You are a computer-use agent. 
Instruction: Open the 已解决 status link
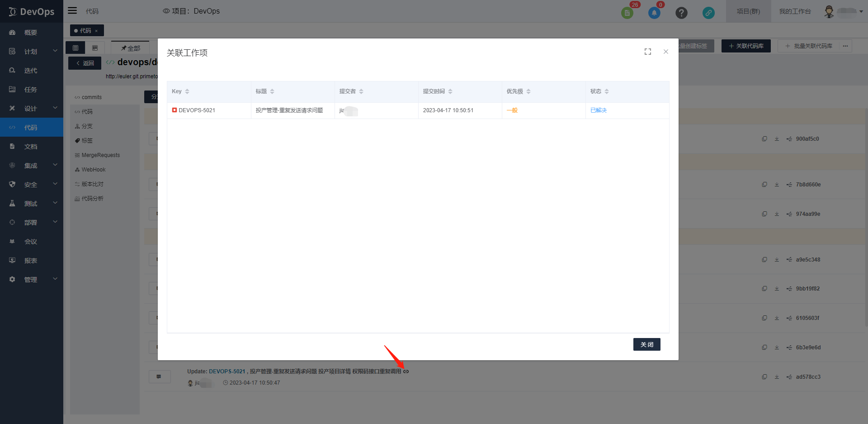[598, 110]
